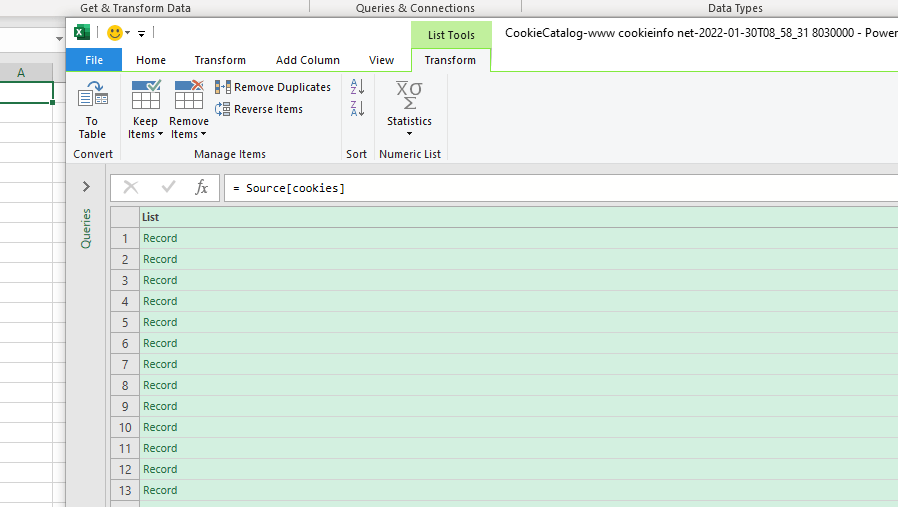Convert list using To Table
Image resolution: width=898 pixels, height=507 pixels.
pos(92,110)
